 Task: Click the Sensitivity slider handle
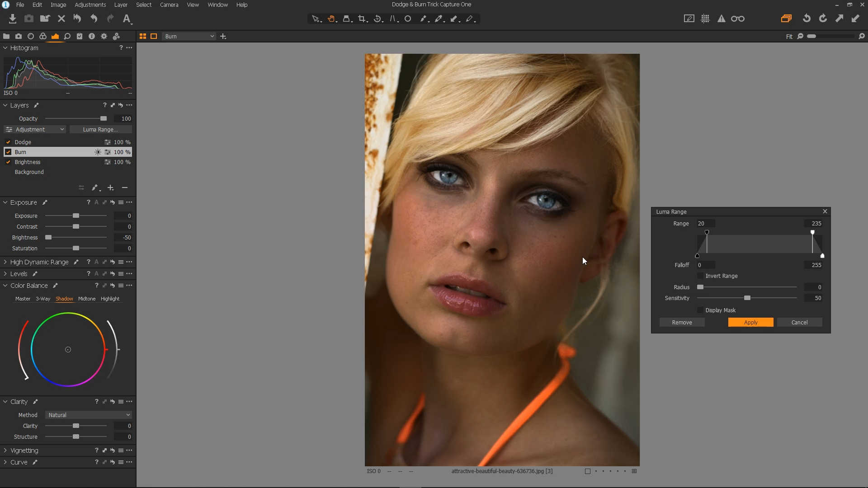[x=747, y=298]
